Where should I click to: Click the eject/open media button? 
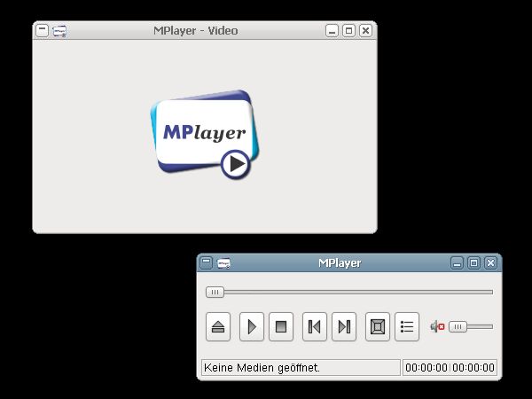[x=218, y=326]
